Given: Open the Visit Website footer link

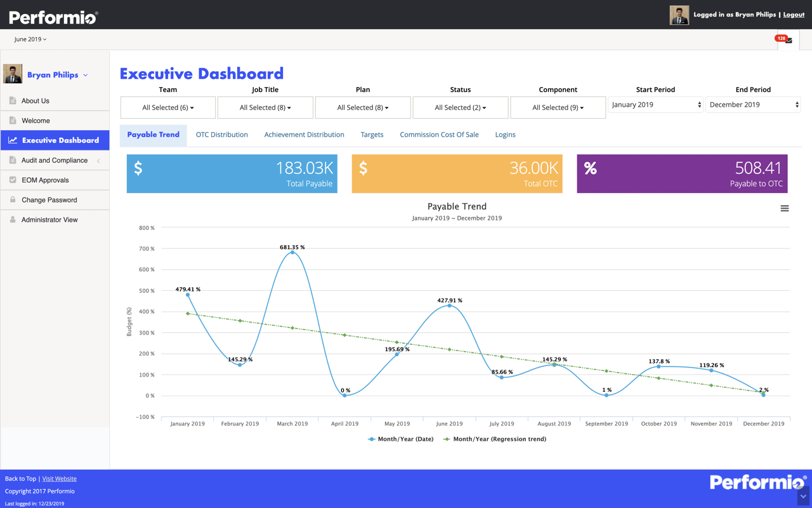Looking at the screenshot, I should (x=59, y=478).
